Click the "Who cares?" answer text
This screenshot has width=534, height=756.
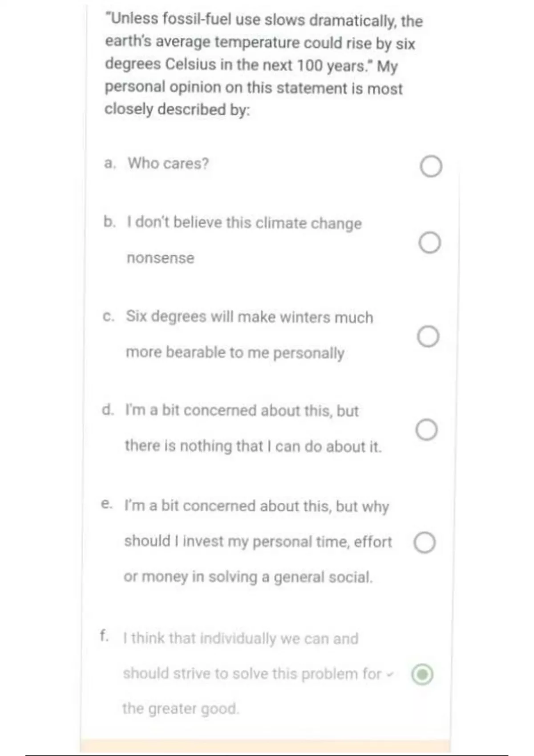click(x=168, y=164)
